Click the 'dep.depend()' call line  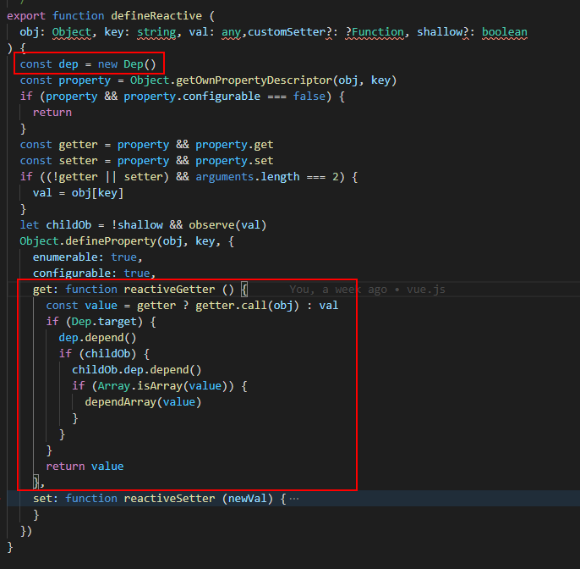97,338
